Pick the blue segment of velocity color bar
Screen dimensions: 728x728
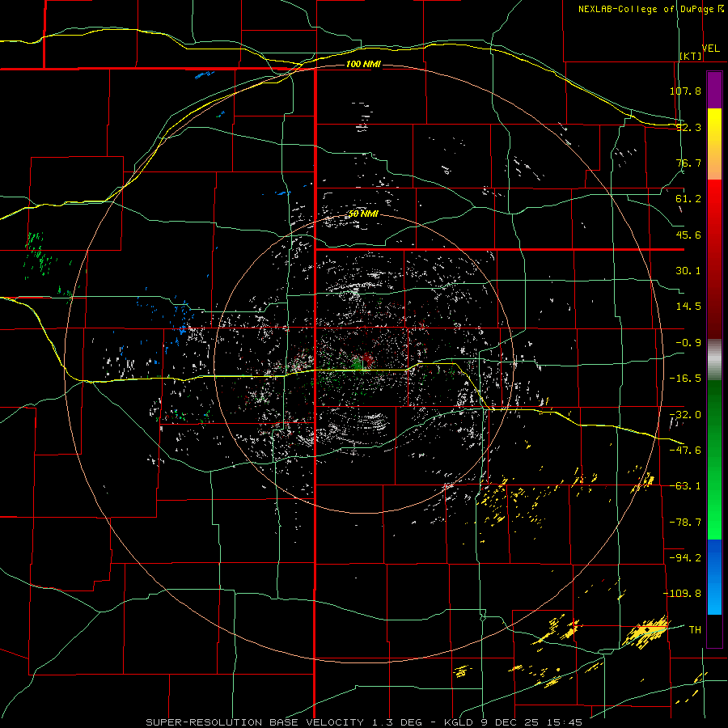(714, 577)
